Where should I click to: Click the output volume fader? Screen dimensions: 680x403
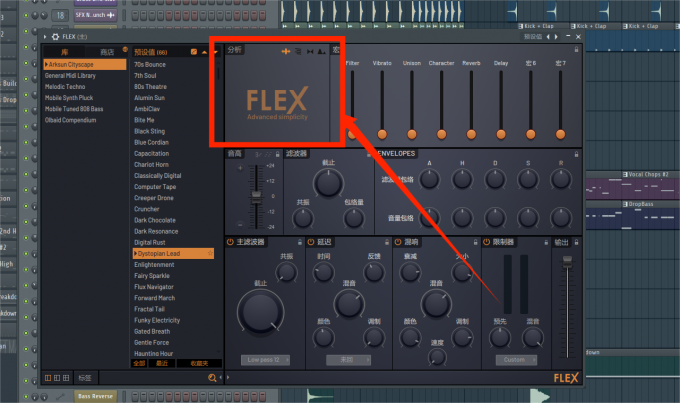567,262
